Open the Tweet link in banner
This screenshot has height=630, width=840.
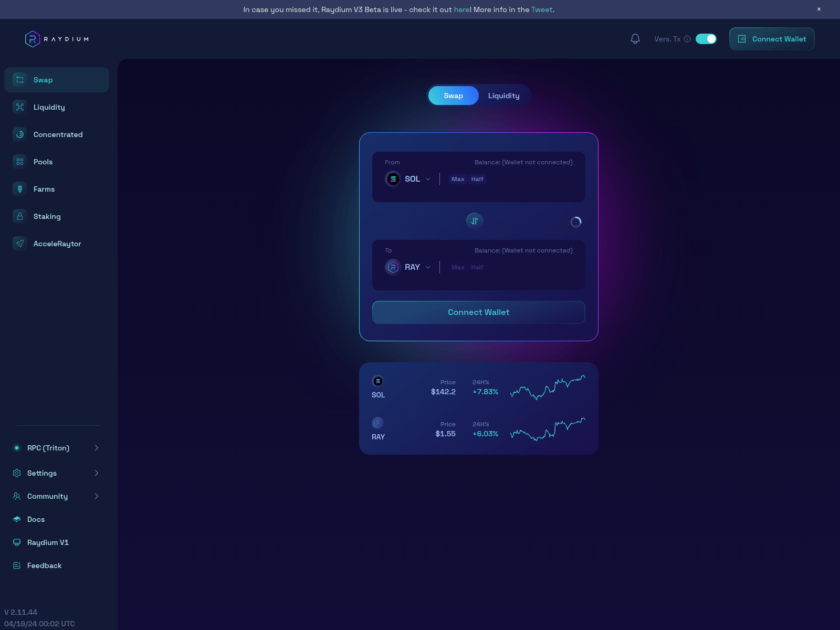click(542, 9)
